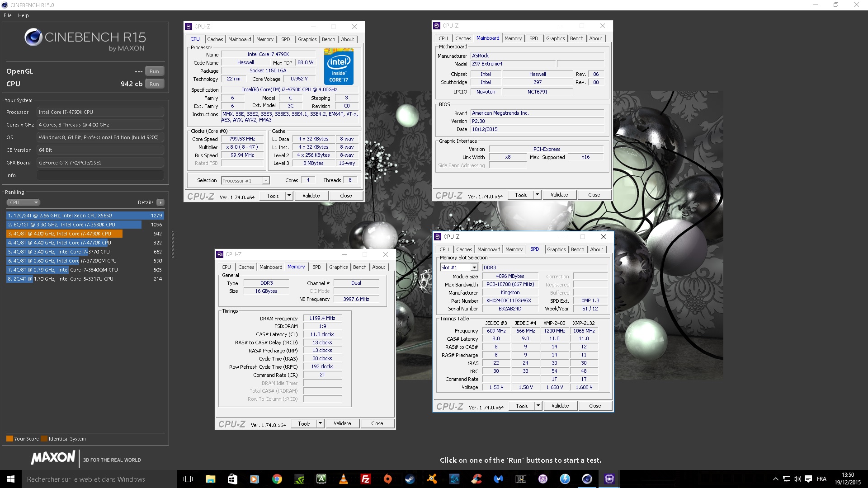Image resolution: width=868 pixels, height=488 pixels.
Task: Select the orange i7-4790K ranking bar
Action: [64, 234]
